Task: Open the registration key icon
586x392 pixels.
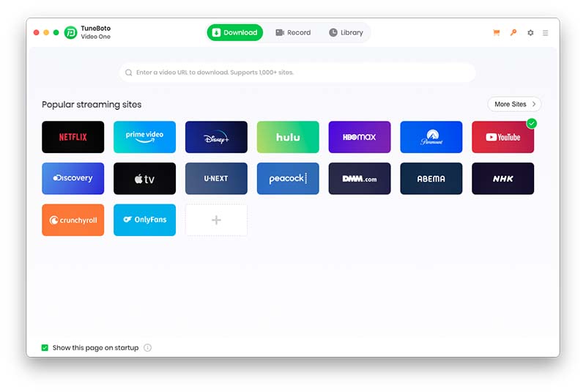Action: (513, 32)
